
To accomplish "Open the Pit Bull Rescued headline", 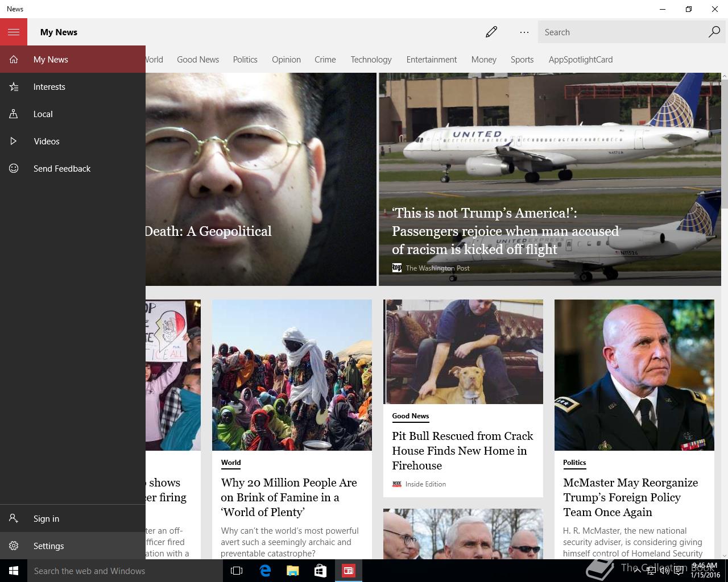I will click(x=462, y=450).
